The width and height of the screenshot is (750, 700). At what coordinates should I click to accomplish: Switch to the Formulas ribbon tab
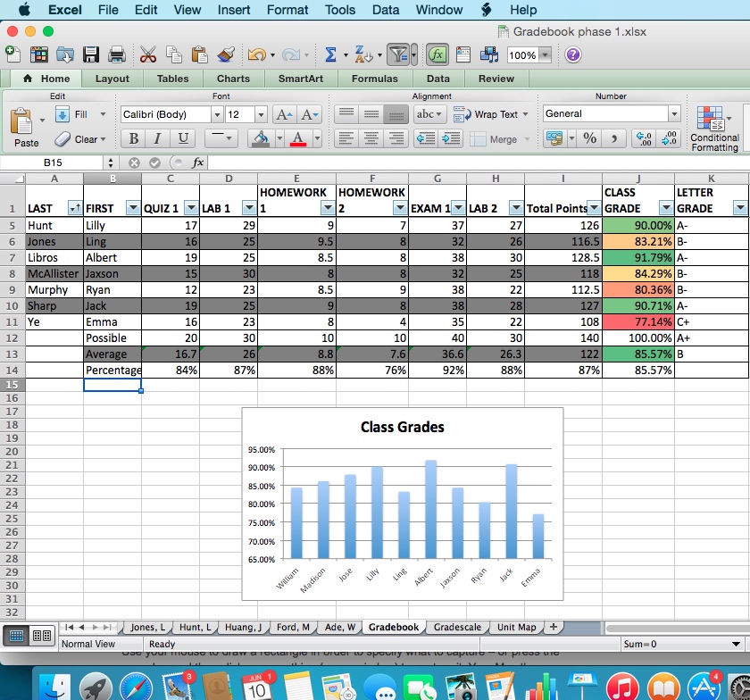pos(374,79)
